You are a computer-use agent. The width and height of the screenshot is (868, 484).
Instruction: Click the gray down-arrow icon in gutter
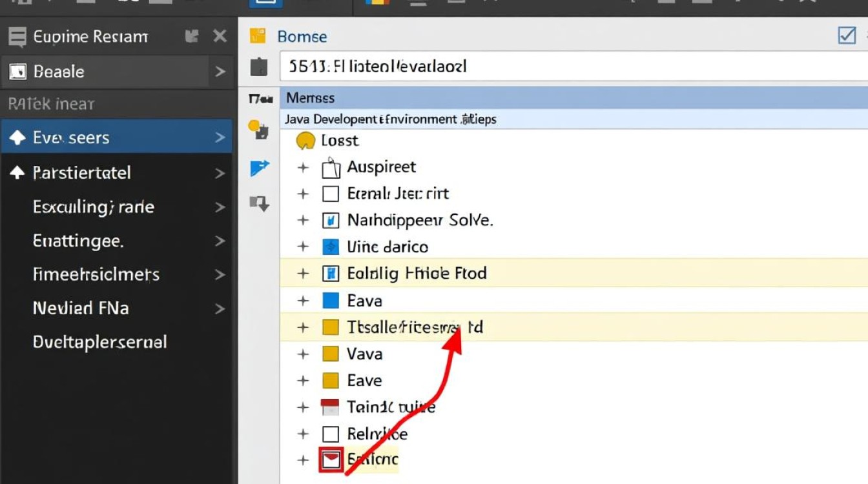(x=258, y=205)
